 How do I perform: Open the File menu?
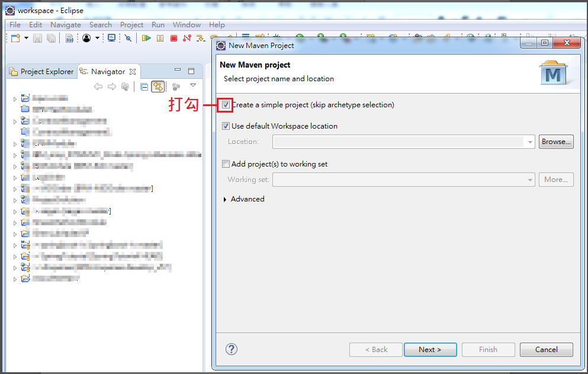pyautogui.click(x=15, y=25)
